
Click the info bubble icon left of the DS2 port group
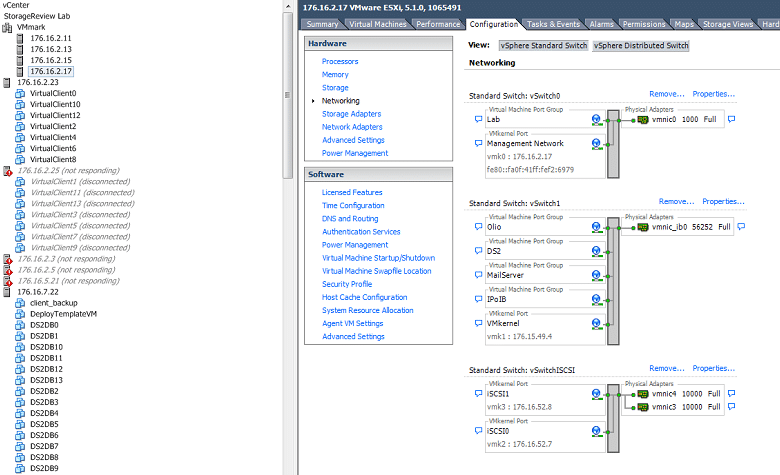[x=479, y=251]
